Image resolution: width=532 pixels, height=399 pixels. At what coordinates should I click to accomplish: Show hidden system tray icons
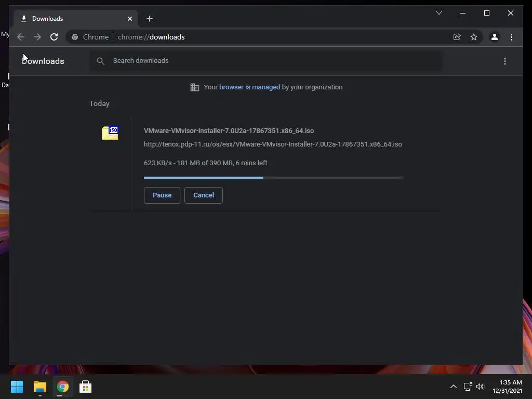(453, 387)
